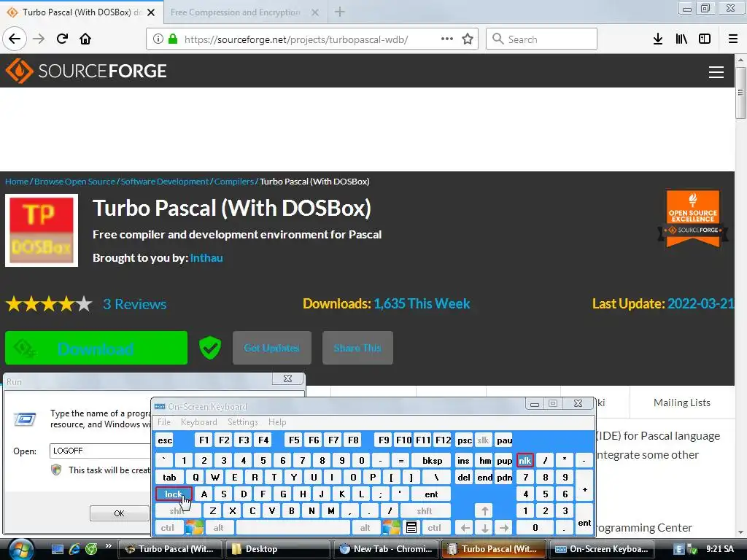The height and width of the screenshot is (560, 747).
Task: Switch to the Desktop taskbar button
Action: click(276, 549)
